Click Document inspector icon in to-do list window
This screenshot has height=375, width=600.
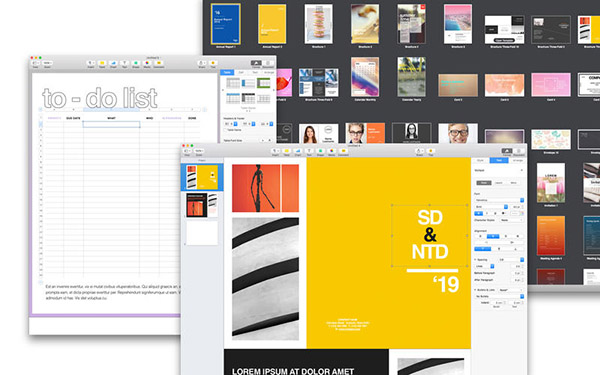coord(268,63)
